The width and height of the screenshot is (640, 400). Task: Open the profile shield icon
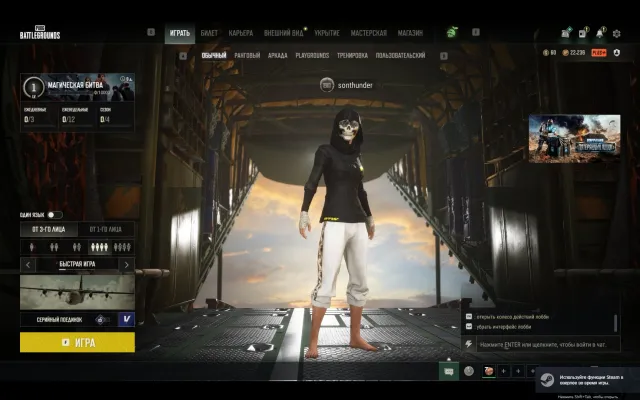click(617, 53)
